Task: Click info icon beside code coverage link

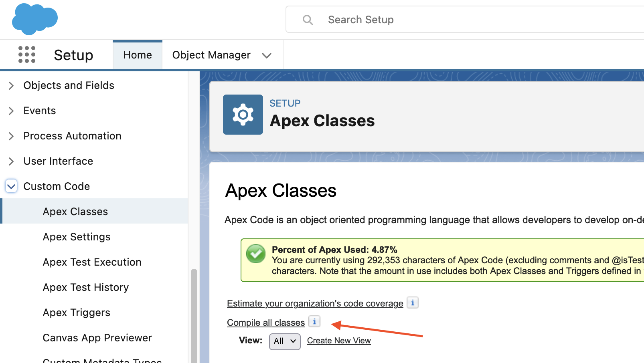Action: coord(413,303)
